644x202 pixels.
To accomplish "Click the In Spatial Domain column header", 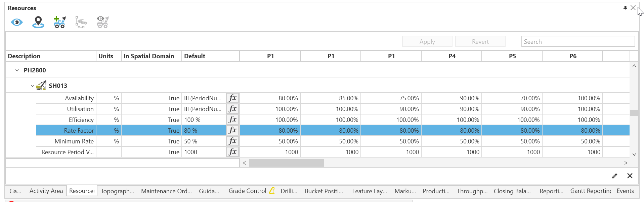I will (x=152, y=56).
